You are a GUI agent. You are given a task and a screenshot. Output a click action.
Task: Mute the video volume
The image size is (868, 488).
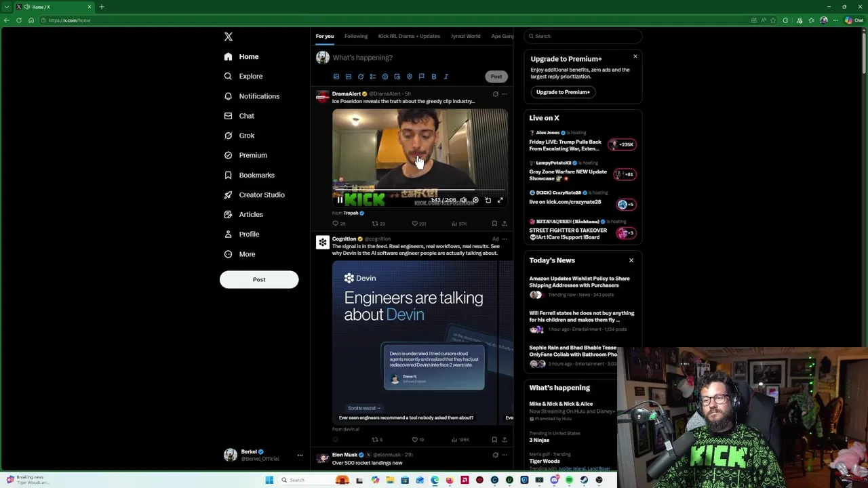pos(463,200)
